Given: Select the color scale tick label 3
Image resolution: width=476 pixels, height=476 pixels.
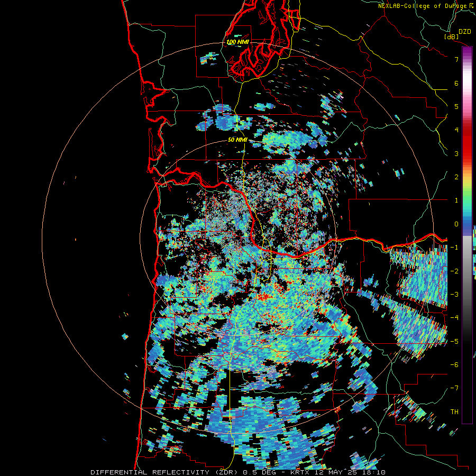Looking at the screenshot, I should pos(456,153).
